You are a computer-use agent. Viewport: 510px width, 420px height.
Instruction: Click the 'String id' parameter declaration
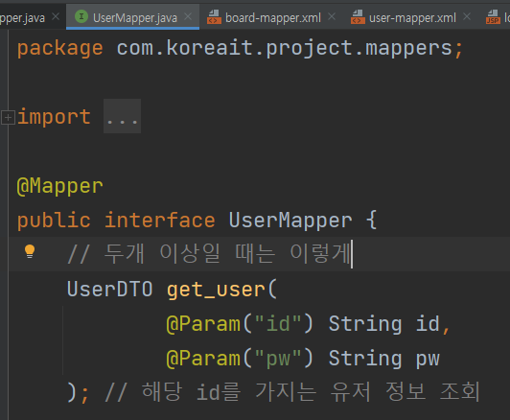tap(384, 324)
